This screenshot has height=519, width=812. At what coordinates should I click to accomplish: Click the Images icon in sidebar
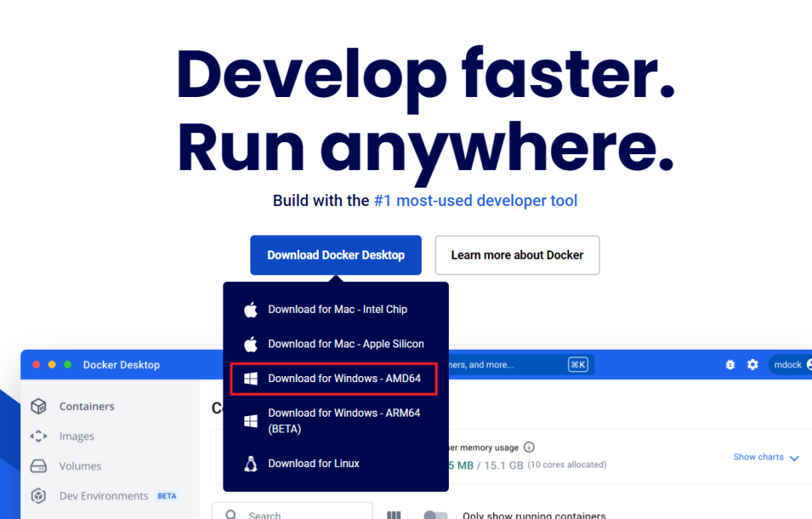[38, 436]
